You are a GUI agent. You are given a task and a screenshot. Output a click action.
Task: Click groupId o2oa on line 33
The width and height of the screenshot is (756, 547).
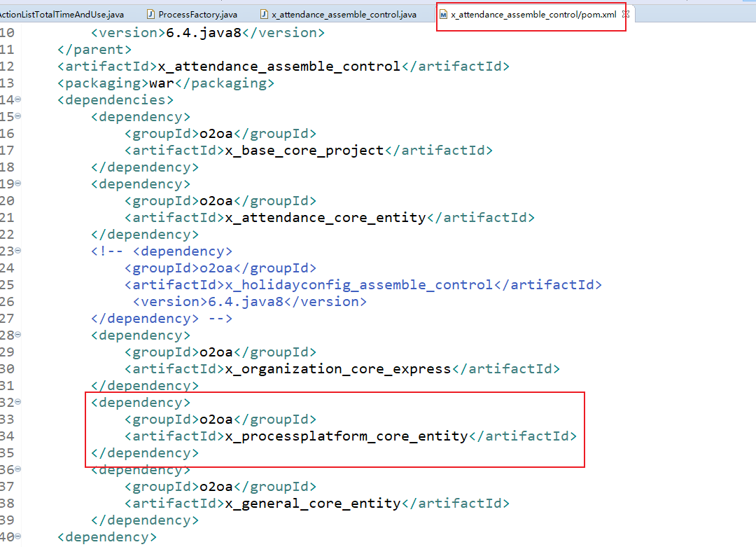220,420
